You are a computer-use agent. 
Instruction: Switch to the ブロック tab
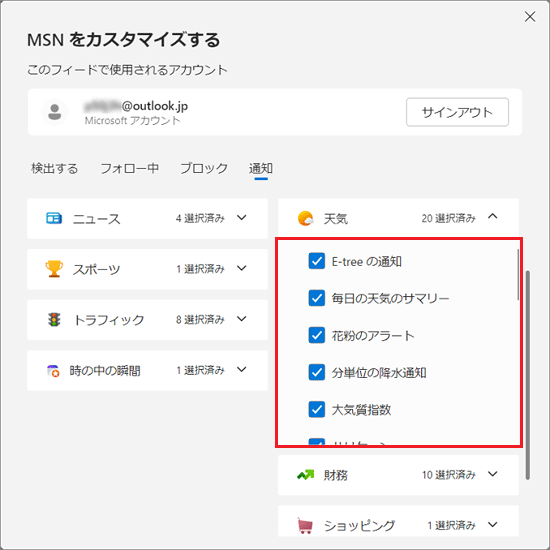click(204, 168)
